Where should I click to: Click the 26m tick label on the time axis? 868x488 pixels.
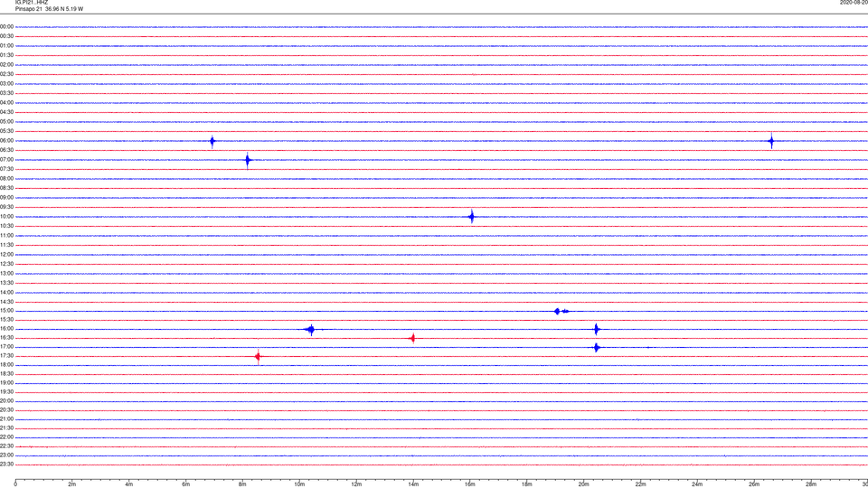(754, 484)
